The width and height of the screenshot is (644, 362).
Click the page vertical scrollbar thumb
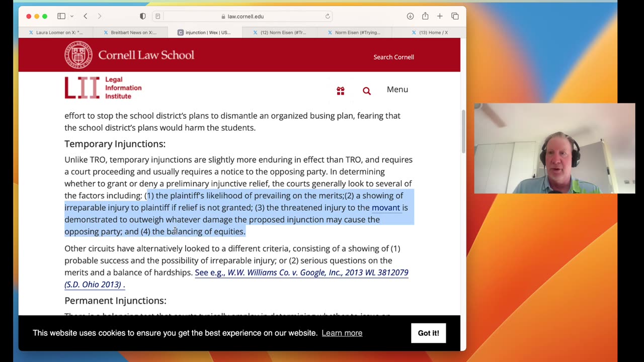tap(463, 131)
